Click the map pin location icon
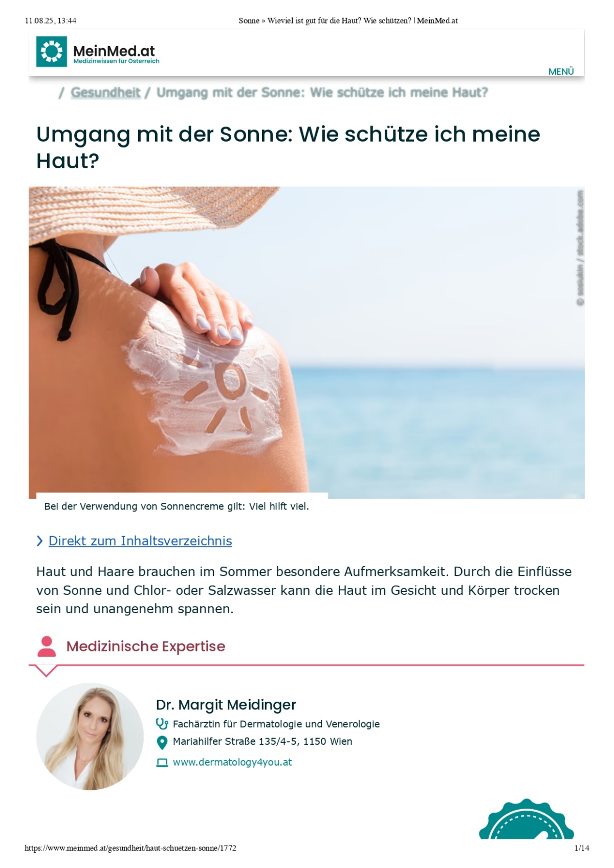The height and width of the screenshot is (868, 614). [162, 742]
